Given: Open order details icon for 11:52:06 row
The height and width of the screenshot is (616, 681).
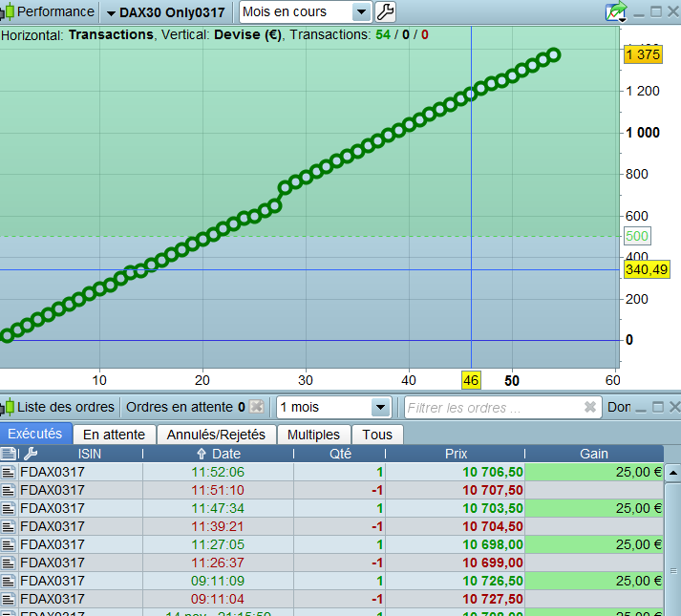Looking at the screenshot, I should coord(9,472).
